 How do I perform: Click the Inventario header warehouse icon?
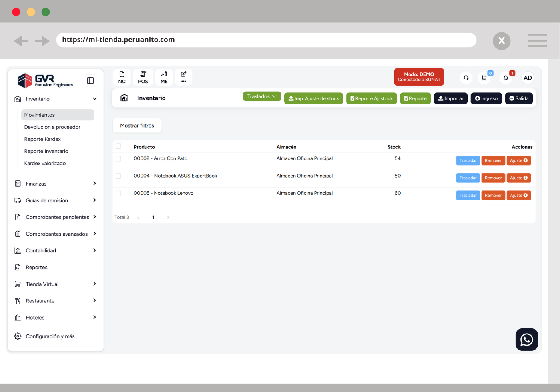pyautogui.click(x=124, y=98)
